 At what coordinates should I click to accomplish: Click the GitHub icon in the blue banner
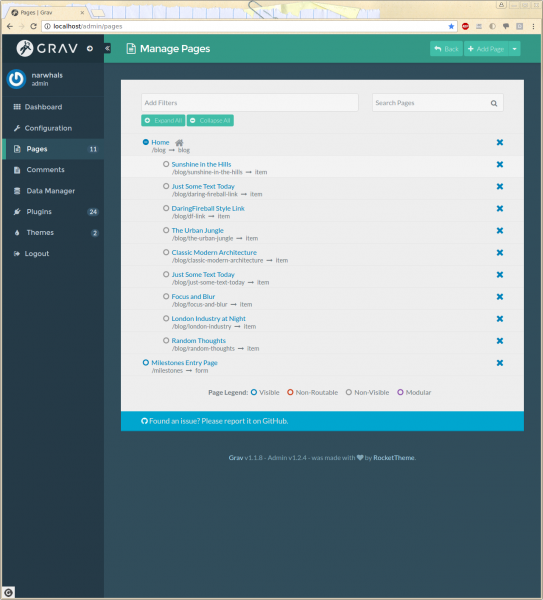144,421
